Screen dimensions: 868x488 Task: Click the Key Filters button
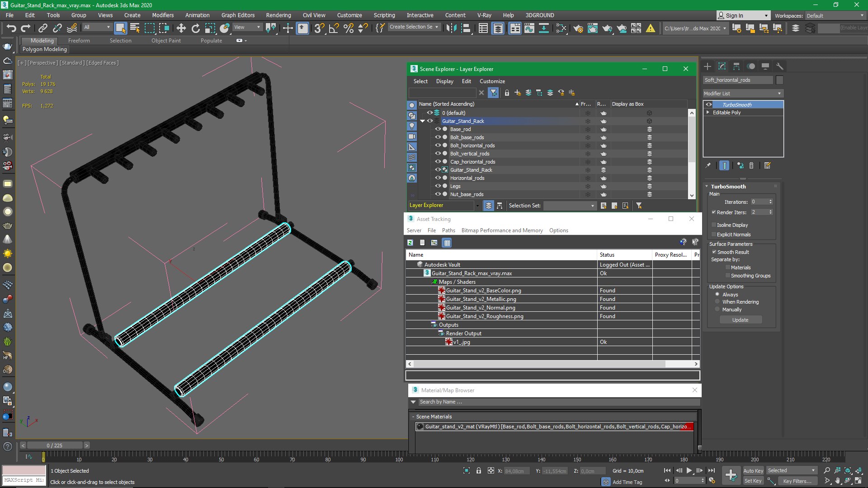[x=797, y=481]
